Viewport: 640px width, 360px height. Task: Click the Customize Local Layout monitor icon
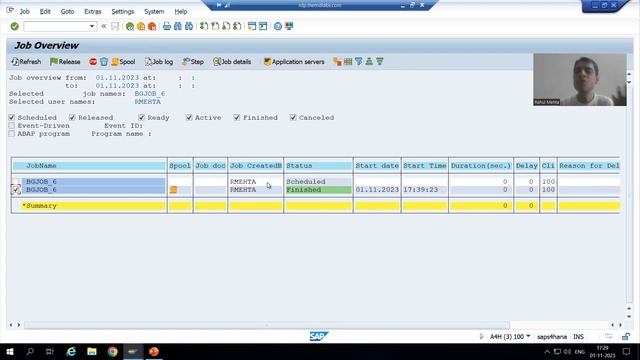(289, 27)
